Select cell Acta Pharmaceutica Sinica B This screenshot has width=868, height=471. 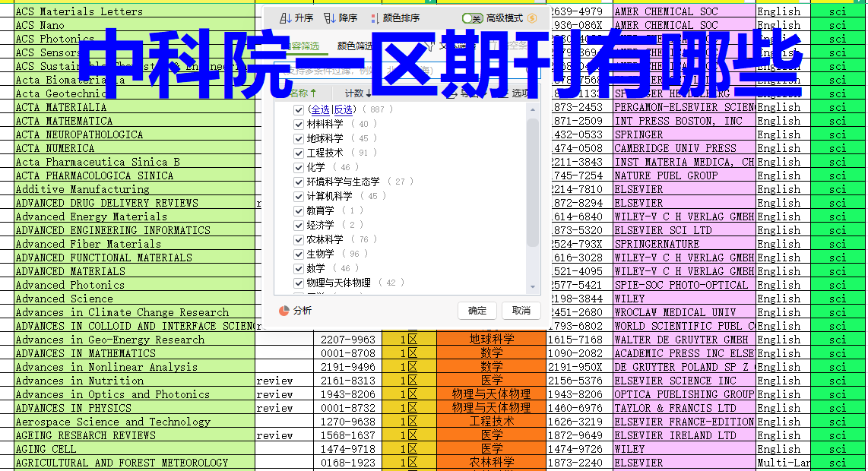(135, 162)
